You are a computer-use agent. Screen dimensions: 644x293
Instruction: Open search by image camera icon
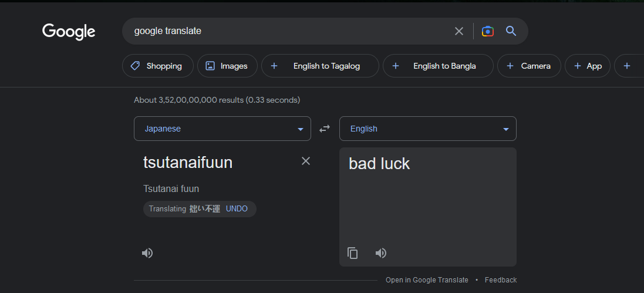click(487, 31)
